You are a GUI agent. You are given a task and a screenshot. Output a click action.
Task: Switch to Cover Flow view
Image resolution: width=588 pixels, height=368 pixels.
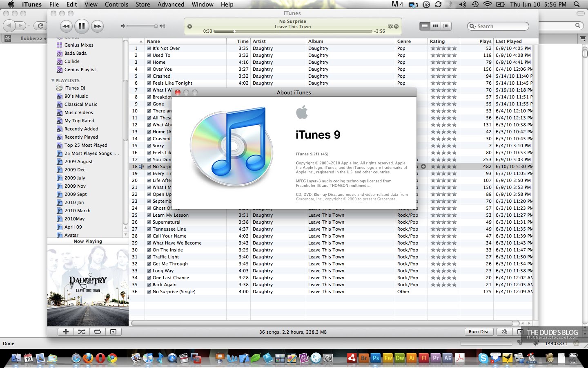(x=446, y=26)
